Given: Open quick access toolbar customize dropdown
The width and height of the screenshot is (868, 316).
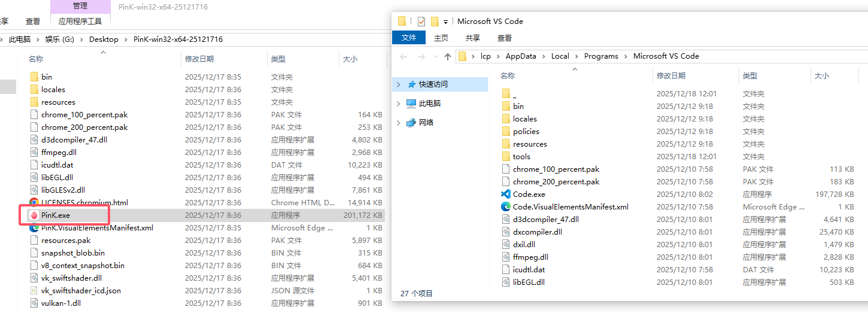Looking at the screenshot, I should coord(446,22).
